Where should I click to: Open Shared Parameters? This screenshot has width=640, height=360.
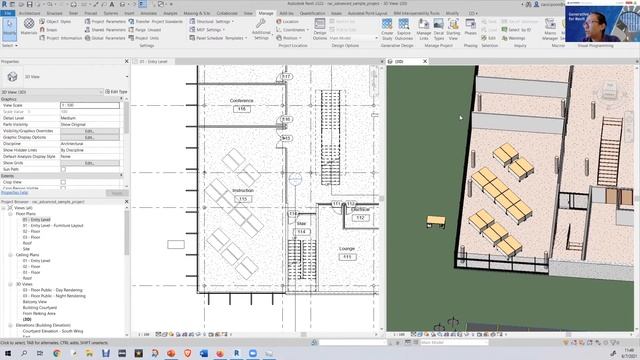tap(105, 30)
